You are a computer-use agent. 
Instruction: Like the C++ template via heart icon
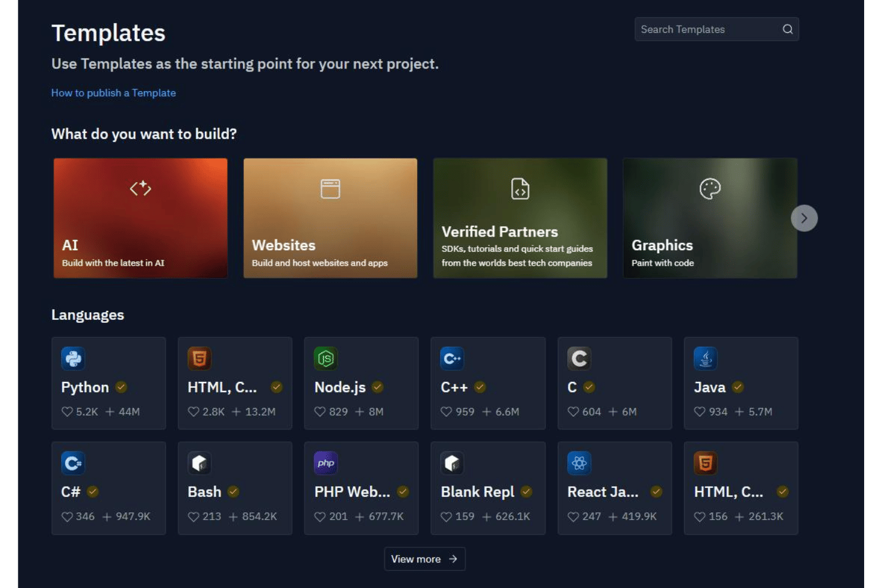click(x=446, y=412)
